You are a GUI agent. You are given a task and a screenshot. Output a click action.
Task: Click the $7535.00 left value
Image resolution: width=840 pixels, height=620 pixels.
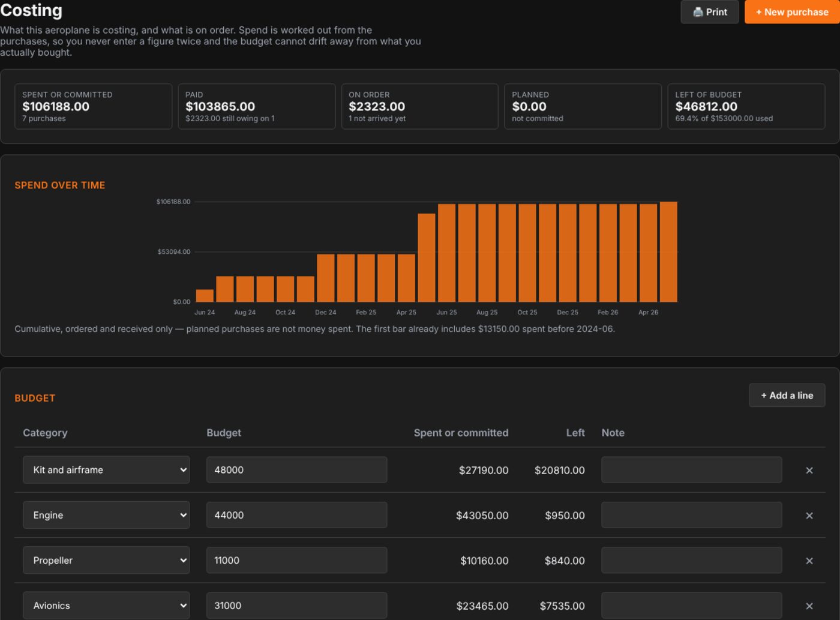[562, 606]
